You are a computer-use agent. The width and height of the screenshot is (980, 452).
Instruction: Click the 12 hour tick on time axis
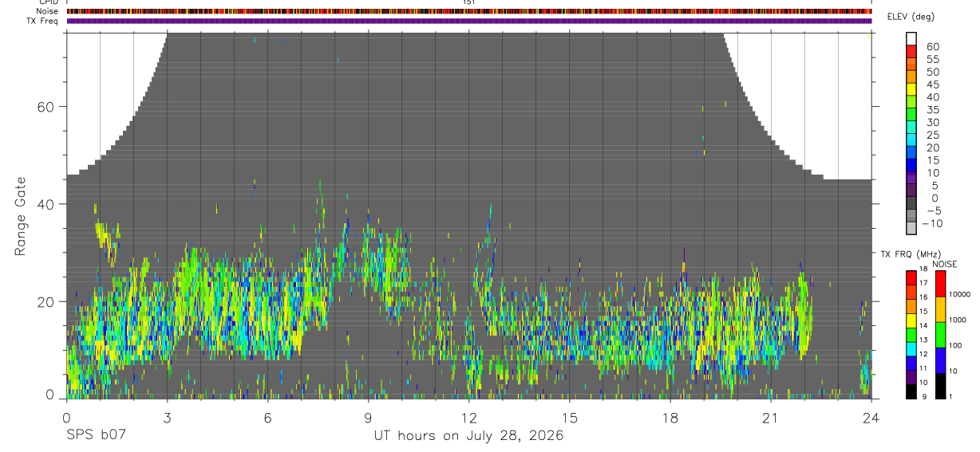tap(468, 401)
